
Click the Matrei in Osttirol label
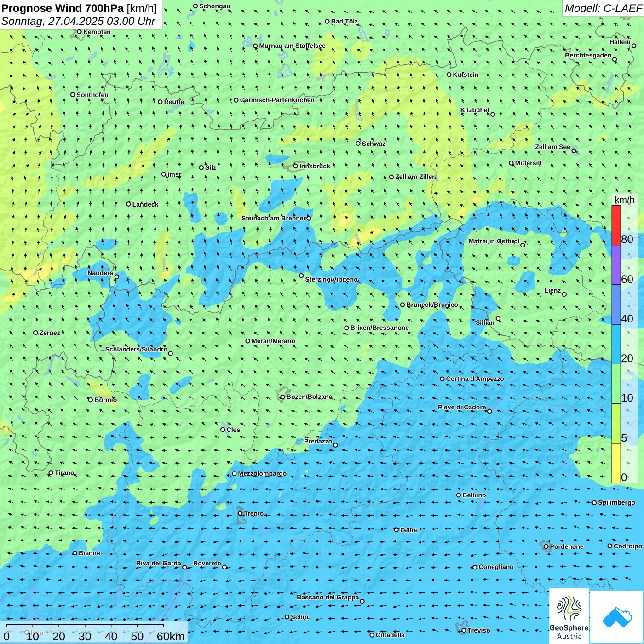(494, 241)
